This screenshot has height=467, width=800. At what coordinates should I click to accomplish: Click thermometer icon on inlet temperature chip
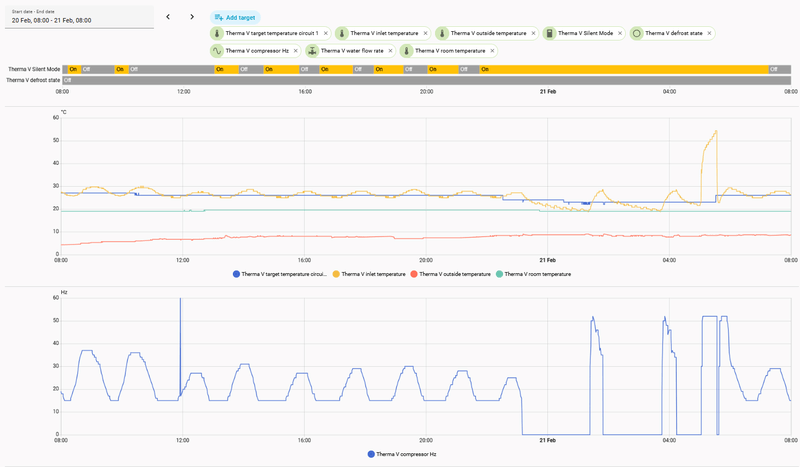342,33
